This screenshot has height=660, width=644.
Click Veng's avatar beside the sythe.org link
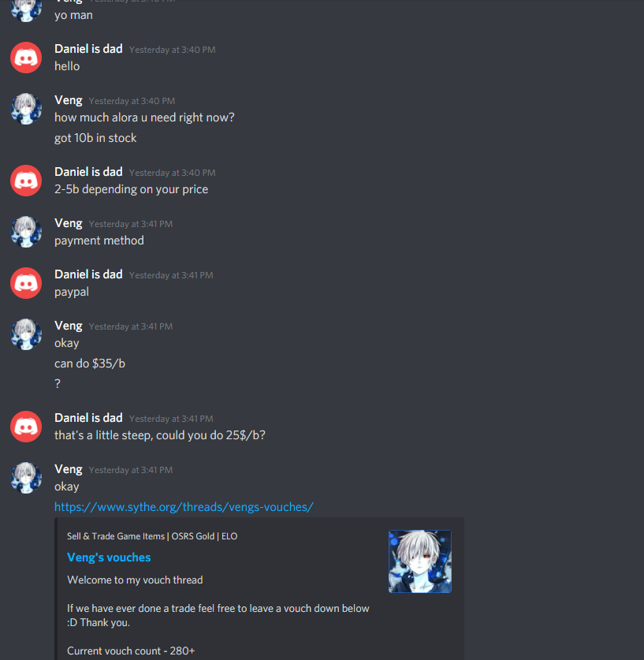[x=26, y=478]
